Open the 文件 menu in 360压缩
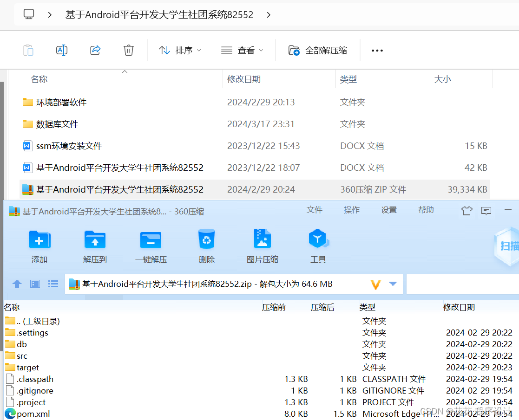519x420 pixels. [x=315, y=210]
